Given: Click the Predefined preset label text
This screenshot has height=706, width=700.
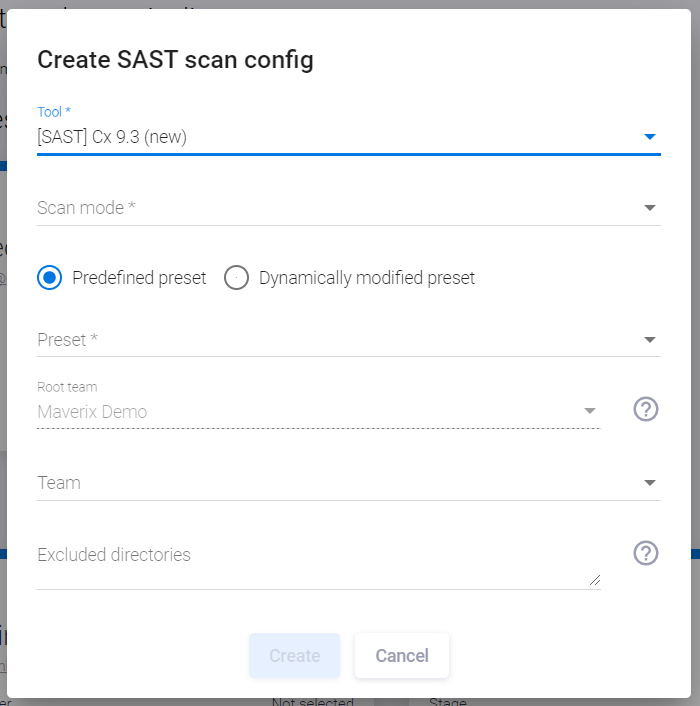Looking at the screenshot, I should (x=139, y=278).
